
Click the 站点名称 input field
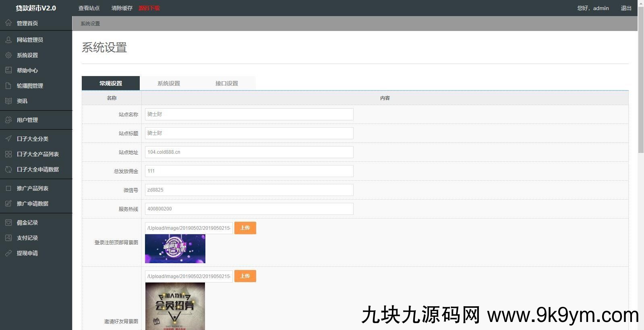pyautogui.click(x=249, y=114)
